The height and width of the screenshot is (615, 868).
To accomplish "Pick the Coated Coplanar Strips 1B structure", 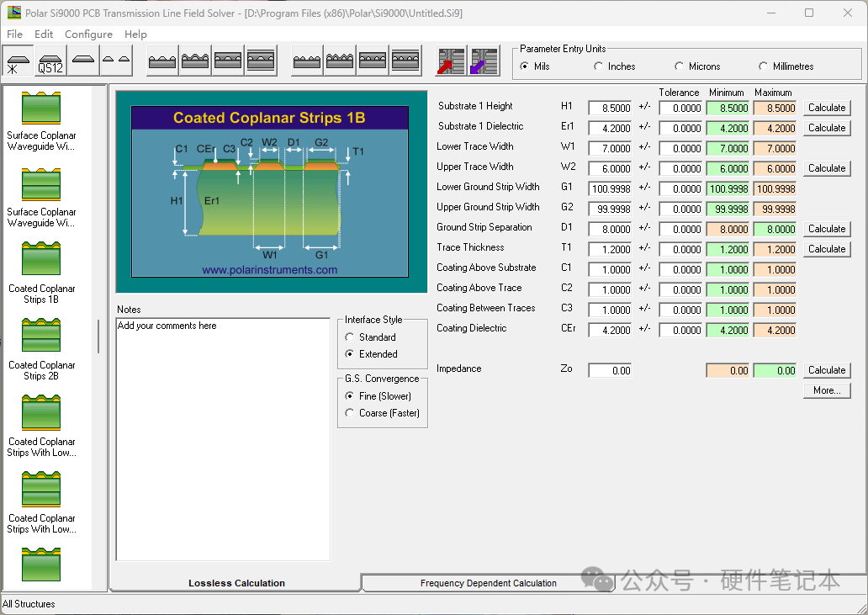I will tap(41, 273).
